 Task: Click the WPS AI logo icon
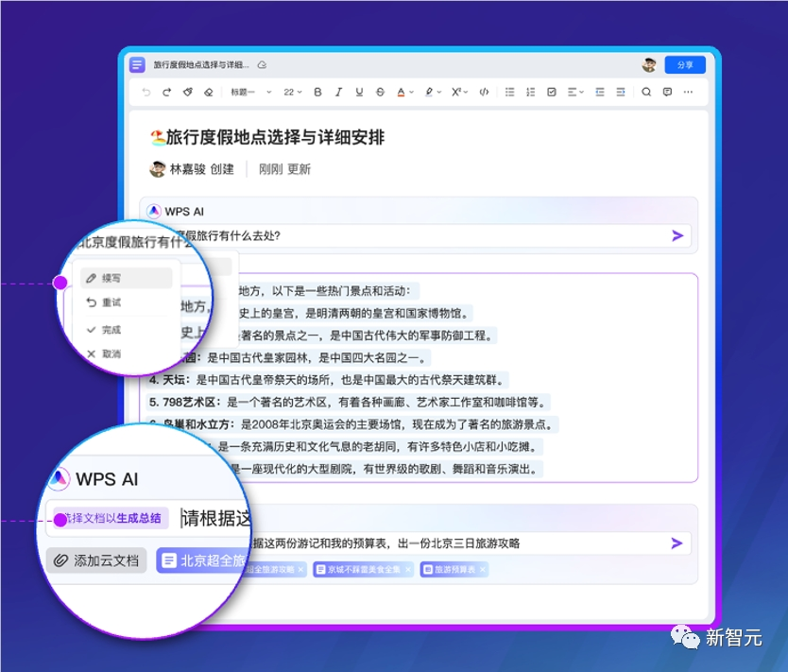(x=154, y=210)
